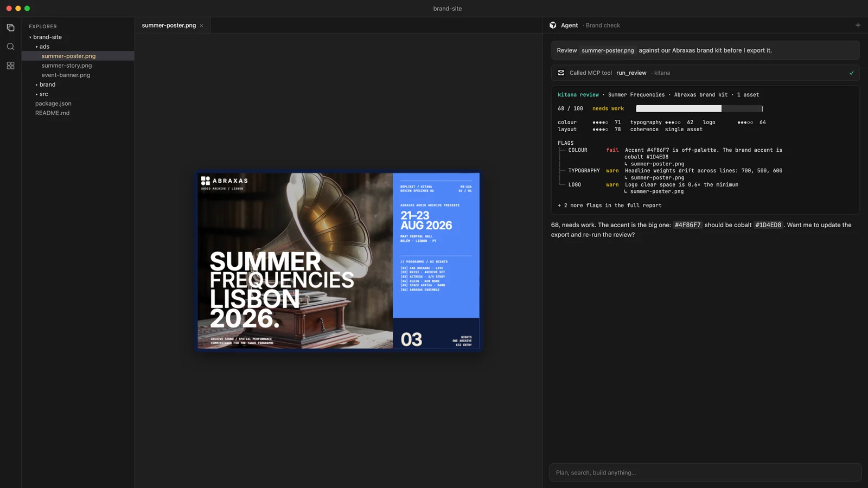The image size is (868, 488).
Task: Focus the 'Plan, search, build anything' input
Action: tap(705, 473)
